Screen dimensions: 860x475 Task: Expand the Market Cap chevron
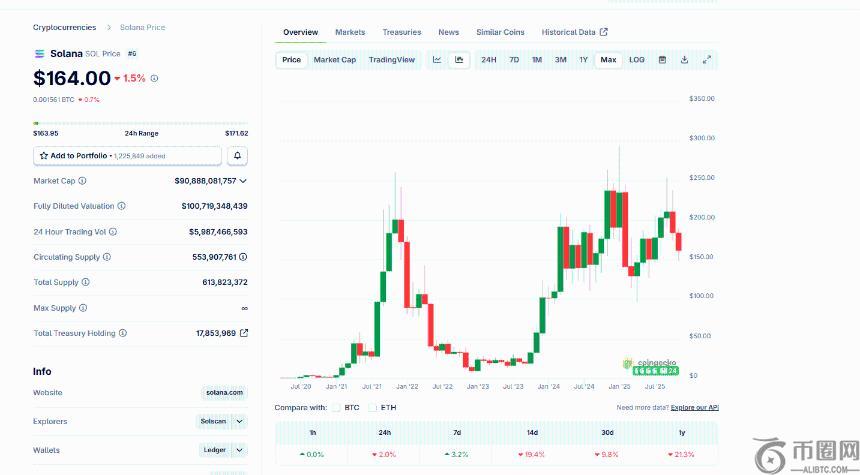click(x=243, y=181)
